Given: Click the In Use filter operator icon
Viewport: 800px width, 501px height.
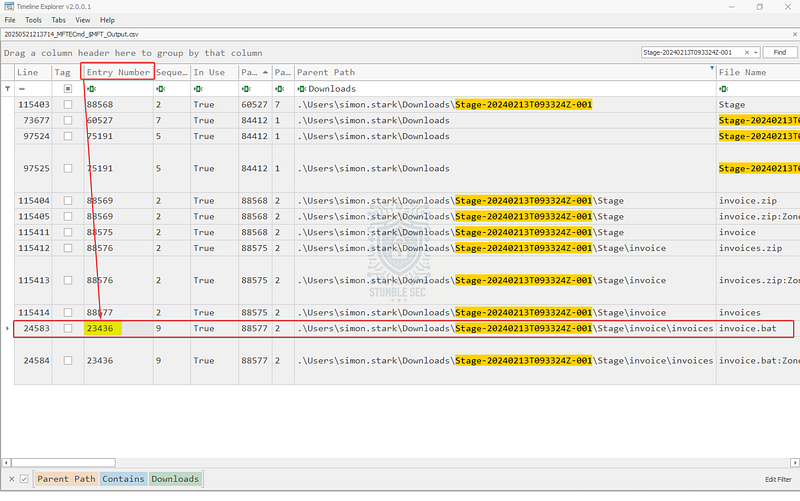Looking at the screenshot, I should click(198, 89).
